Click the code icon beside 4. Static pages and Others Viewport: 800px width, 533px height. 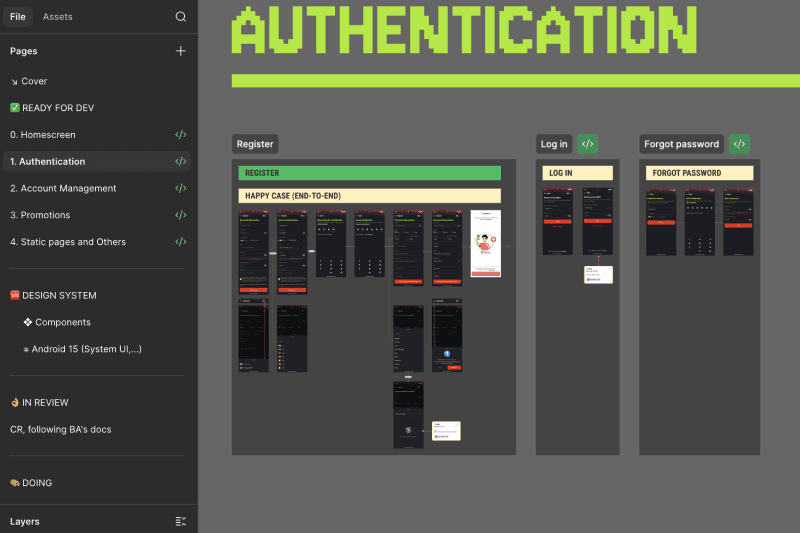[181, 242]
